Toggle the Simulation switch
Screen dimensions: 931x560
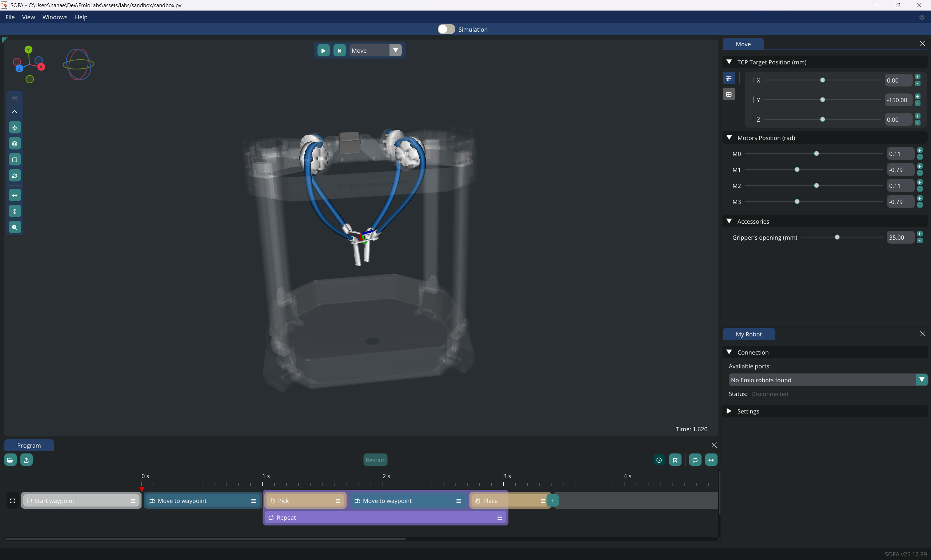click(446, 29)
